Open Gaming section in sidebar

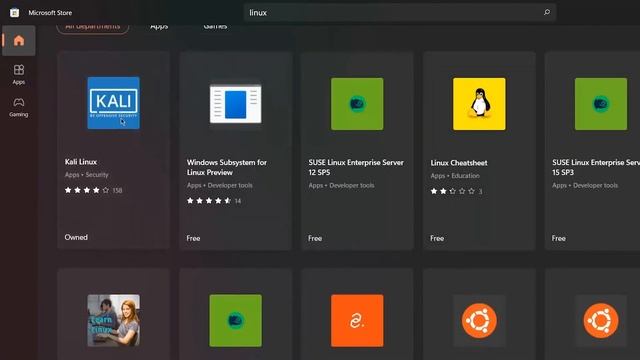point(19,107)
